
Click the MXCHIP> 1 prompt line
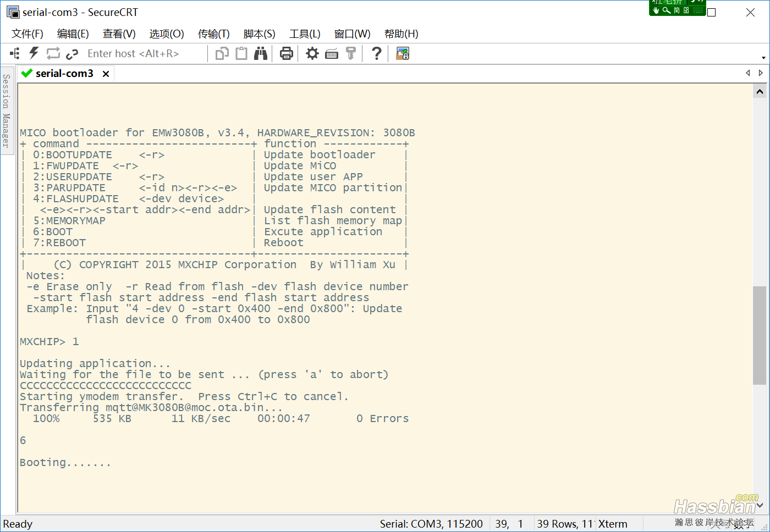50,341
